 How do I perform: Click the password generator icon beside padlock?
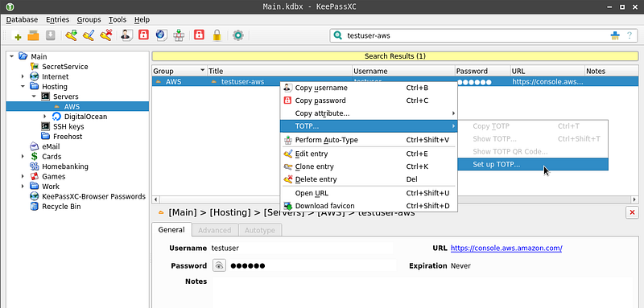199,35
